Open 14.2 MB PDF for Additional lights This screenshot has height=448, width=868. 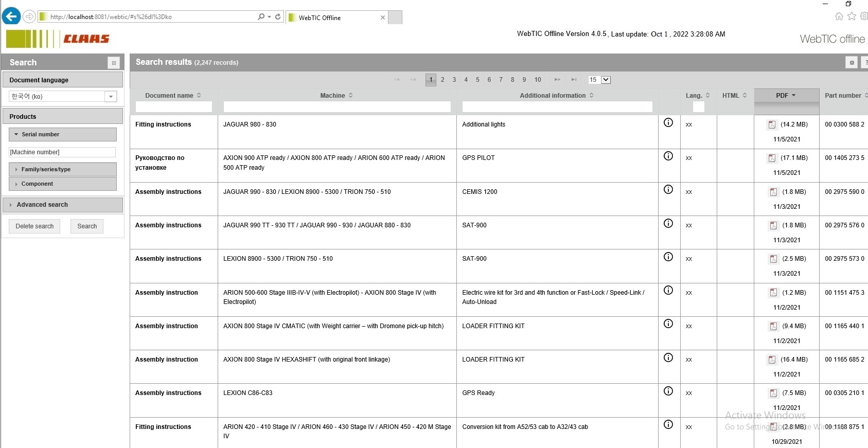[x=772, y=124]
